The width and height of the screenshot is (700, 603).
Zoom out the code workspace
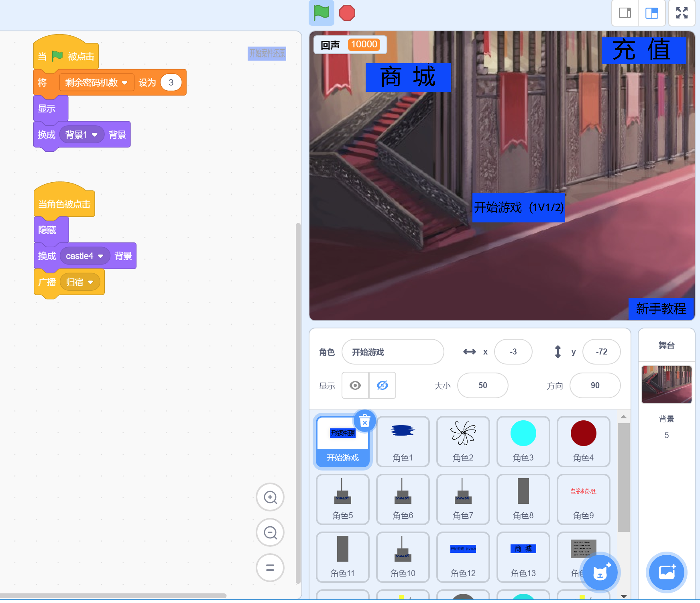click(x=270, y=533)
